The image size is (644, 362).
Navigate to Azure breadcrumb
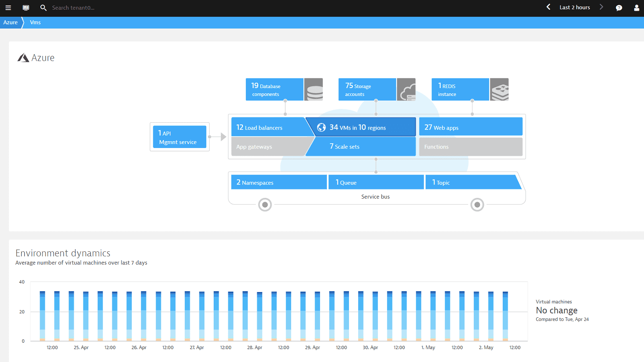click(x=10, y=23)
